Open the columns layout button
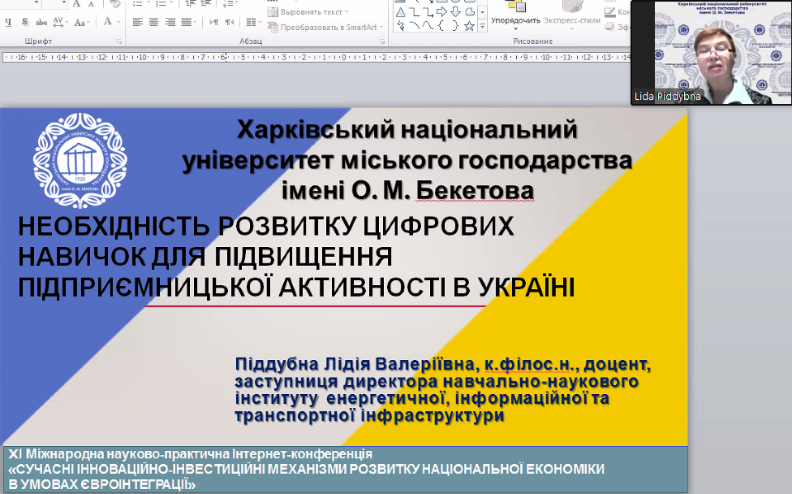This screenshot has height=494, width=792. 250,22
